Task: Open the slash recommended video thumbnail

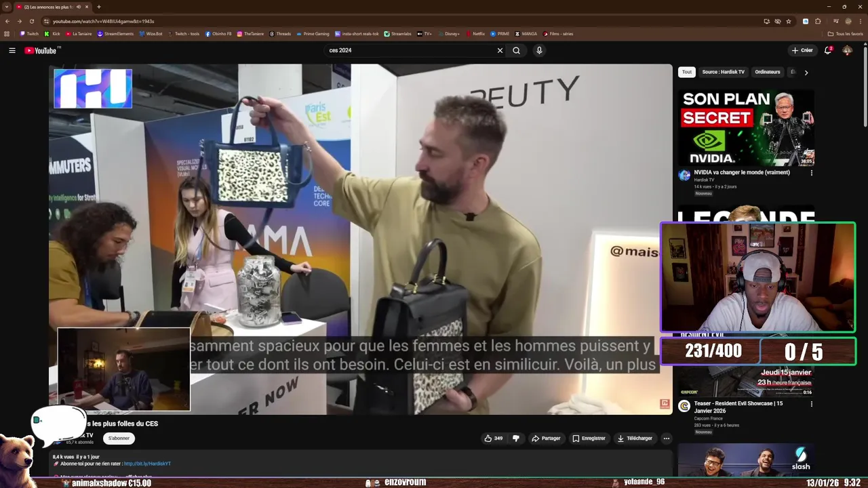Action: point(746,460)
